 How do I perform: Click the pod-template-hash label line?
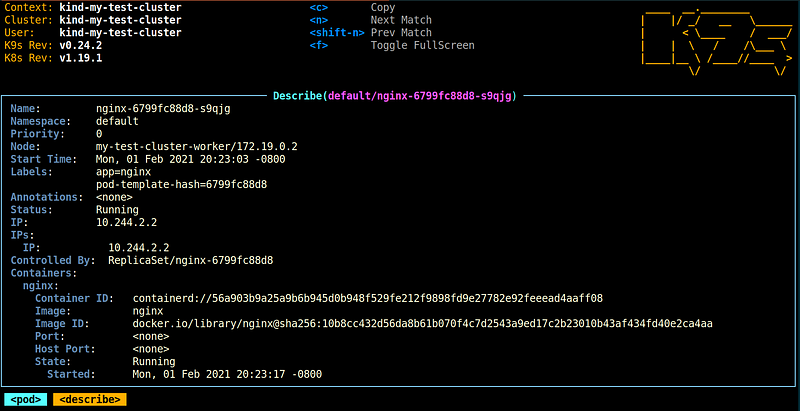(182, 185)
